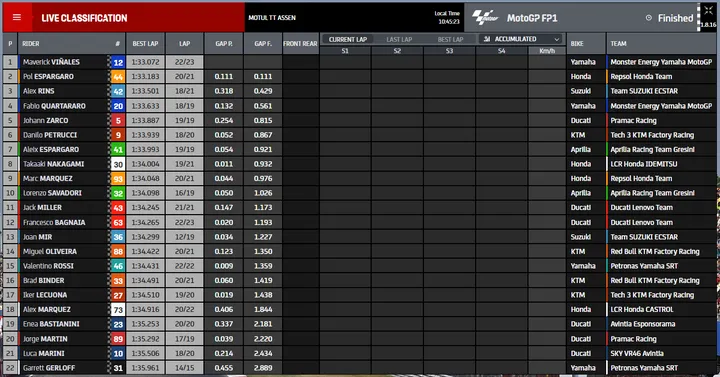Click the session status clock icon
The width and height of the screenshot is (720, 377).
coord(649,18)
